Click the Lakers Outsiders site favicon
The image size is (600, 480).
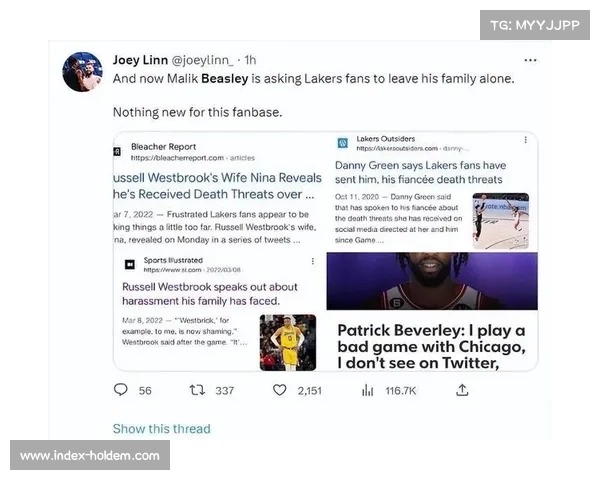[x=342, y=143]
